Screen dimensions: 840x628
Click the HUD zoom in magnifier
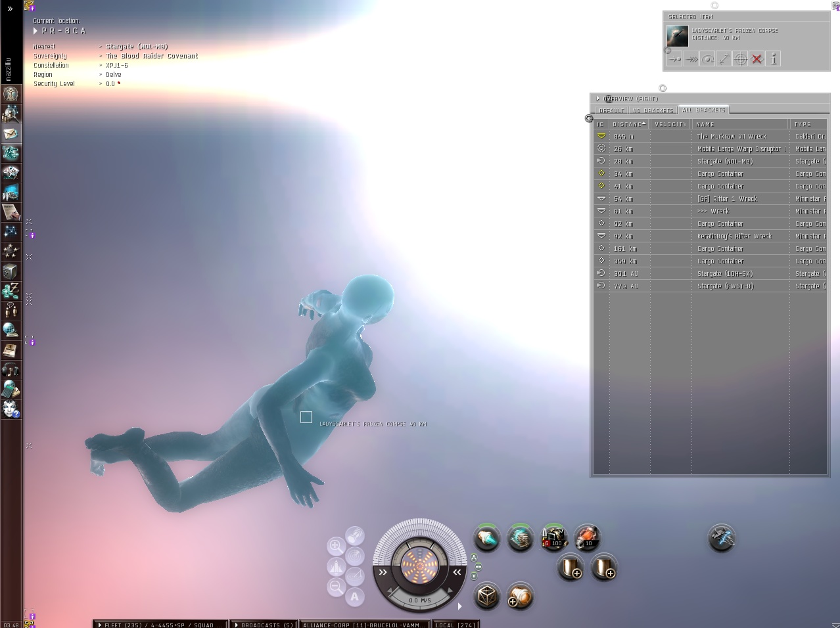[x=336, y=546]
